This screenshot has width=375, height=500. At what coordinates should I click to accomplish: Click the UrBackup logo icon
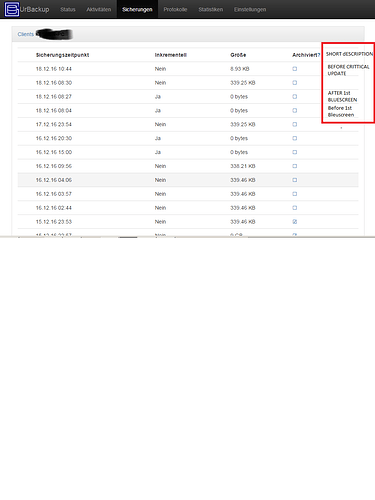point(12,9)
